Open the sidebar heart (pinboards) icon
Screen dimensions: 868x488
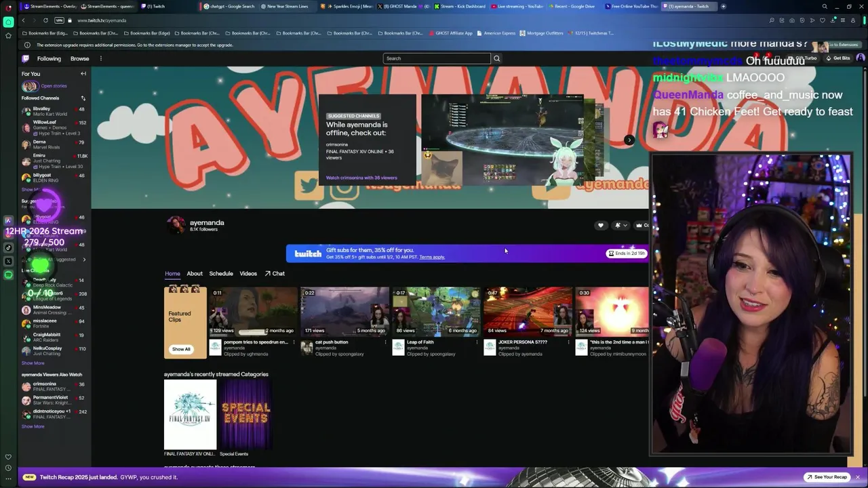tap(8, 457)
